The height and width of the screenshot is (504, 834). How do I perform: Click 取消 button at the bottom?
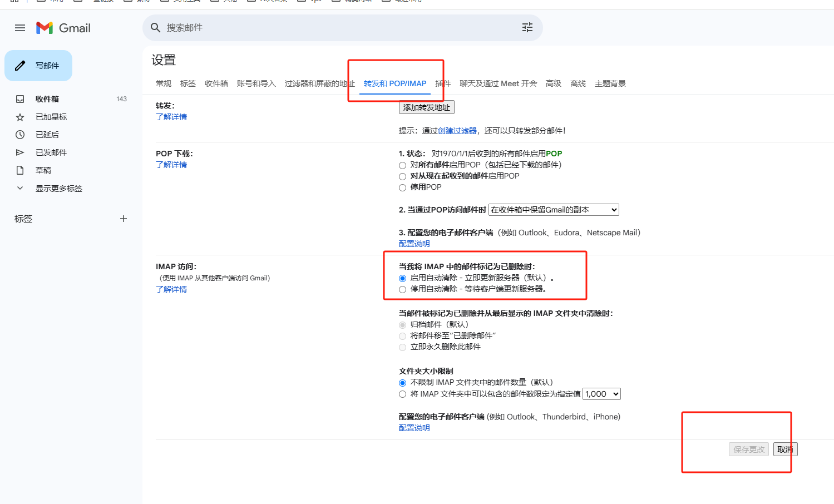[x=785, y=449]
